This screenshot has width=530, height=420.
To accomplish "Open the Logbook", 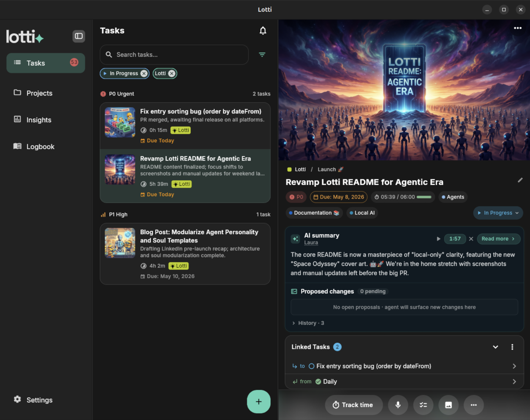I will [x=46, y=146].
